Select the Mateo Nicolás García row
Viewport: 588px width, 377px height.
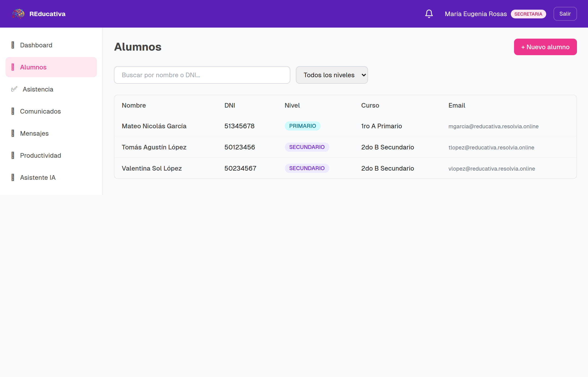345,126
